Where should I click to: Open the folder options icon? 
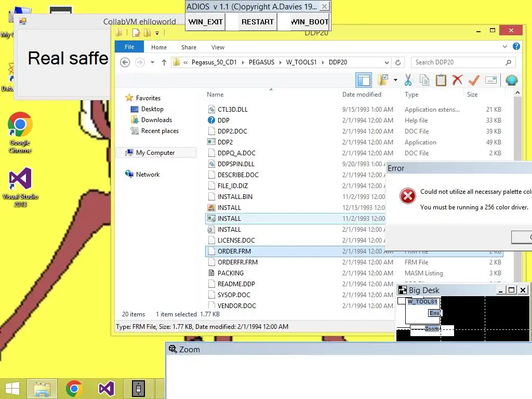tap(383, 80)
